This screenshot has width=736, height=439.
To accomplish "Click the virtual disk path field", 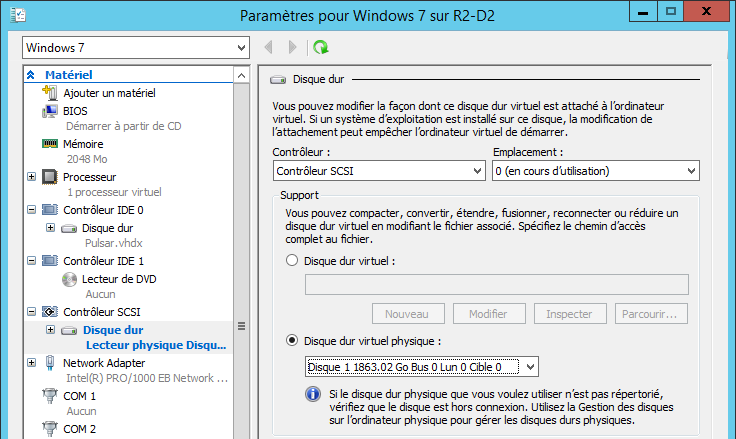I will (496, 285).
